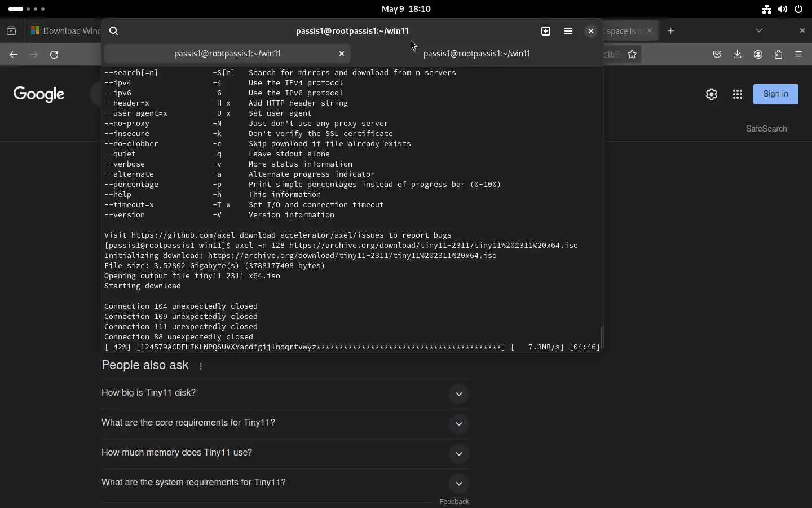Screen dimensions: 812x508
Task: Bookmark this page with the star
Action: coord(632,55)
